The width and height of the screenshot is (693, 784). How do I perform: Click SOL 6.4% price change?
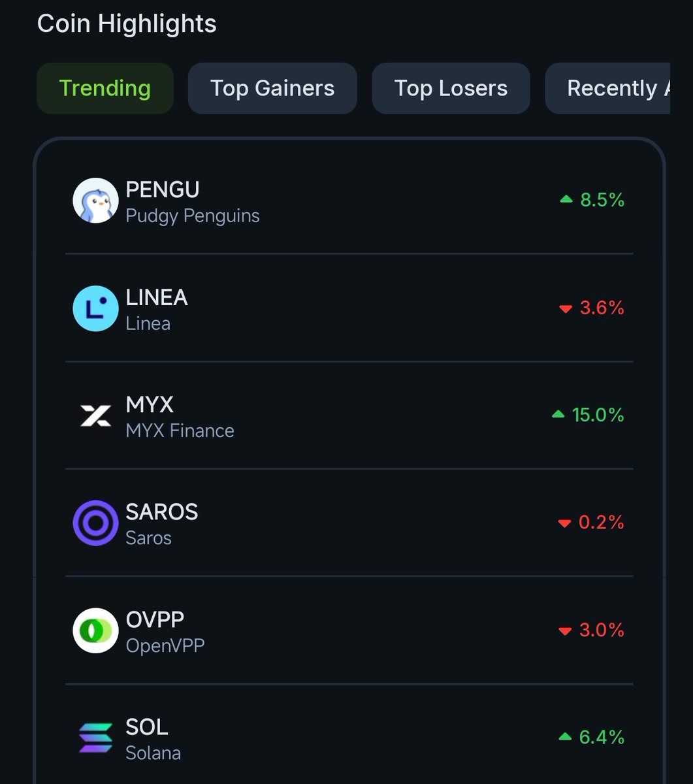click(x=602, y=738)
